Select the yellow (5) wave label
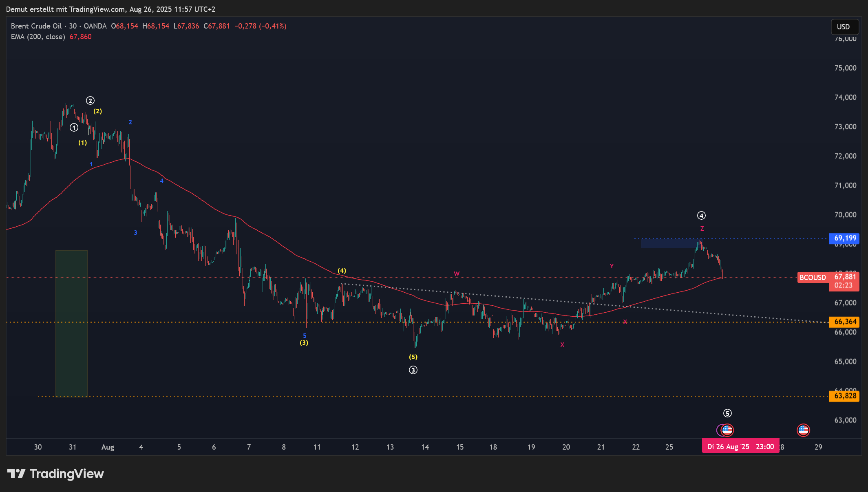The width and height of the screenshot is (868, 492). 413,357
